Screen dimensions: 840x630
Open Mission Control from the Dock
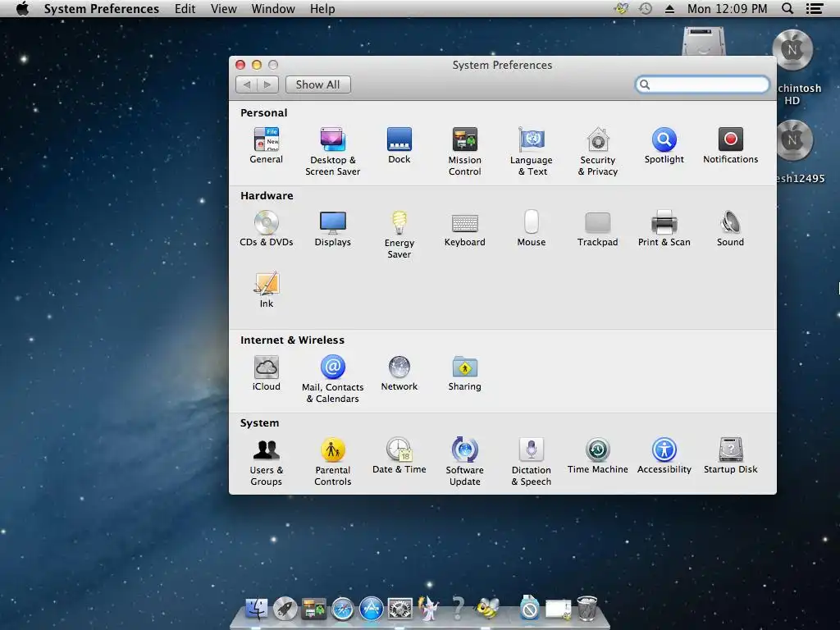click(314, 609)
